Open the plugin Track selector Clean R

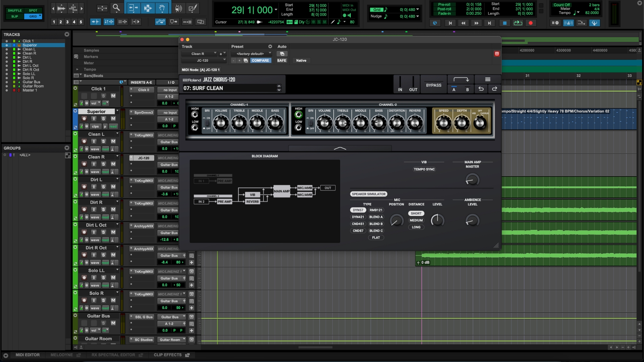click(x=199, y=54)
